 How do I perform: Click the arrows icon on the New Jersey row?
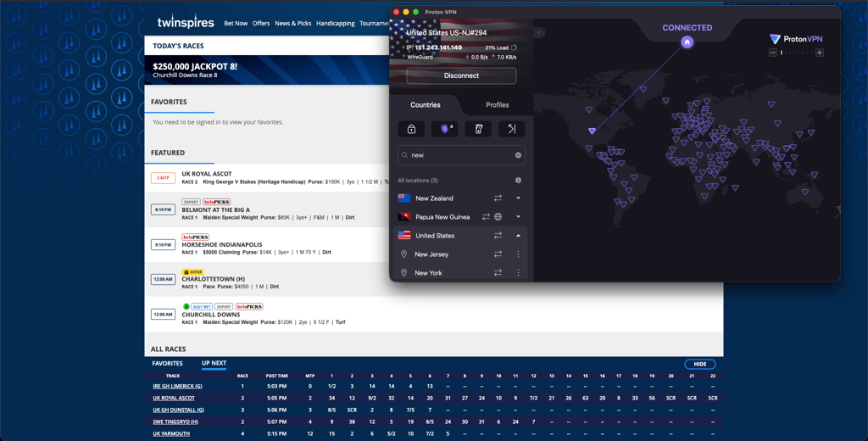[498, 254]
